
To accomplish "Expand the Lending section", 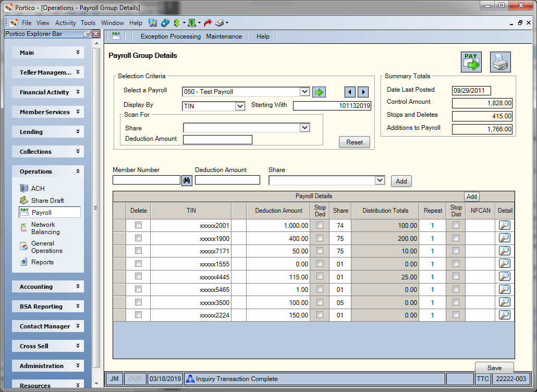I will [48, 132].
